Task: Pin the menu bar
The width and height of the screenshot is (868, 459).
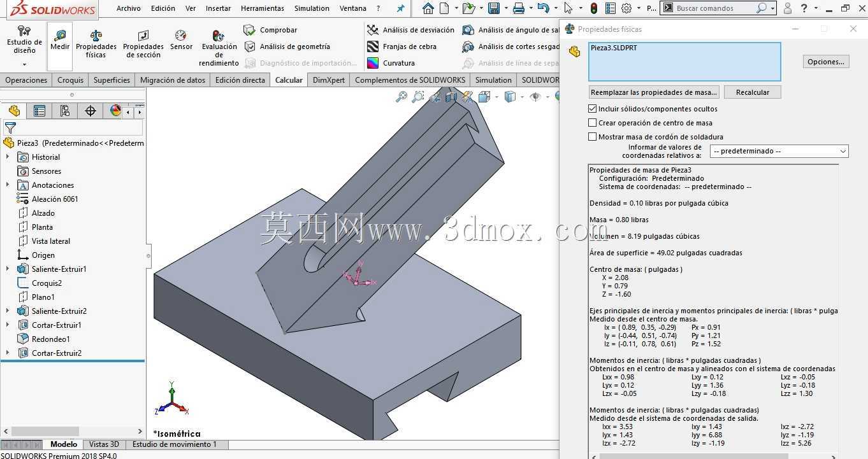Action: [400, 8]
